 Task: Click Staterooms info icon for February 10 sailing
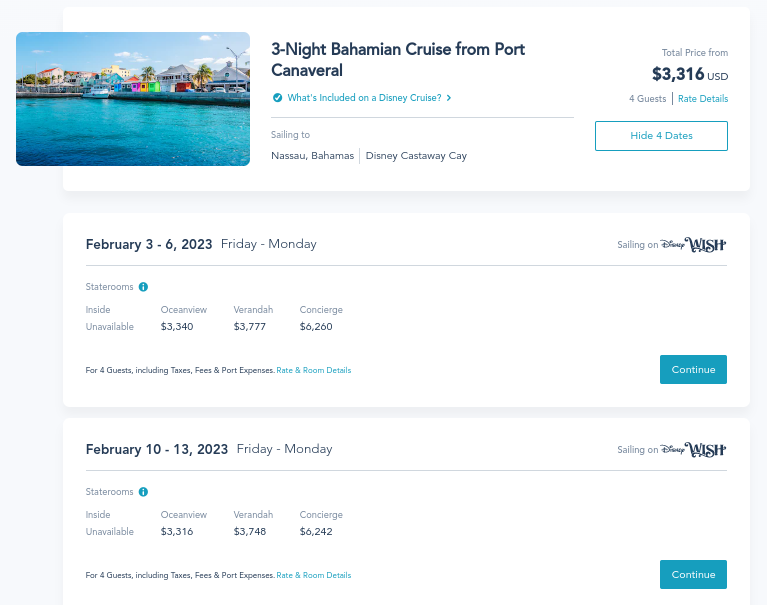point(143,492)
